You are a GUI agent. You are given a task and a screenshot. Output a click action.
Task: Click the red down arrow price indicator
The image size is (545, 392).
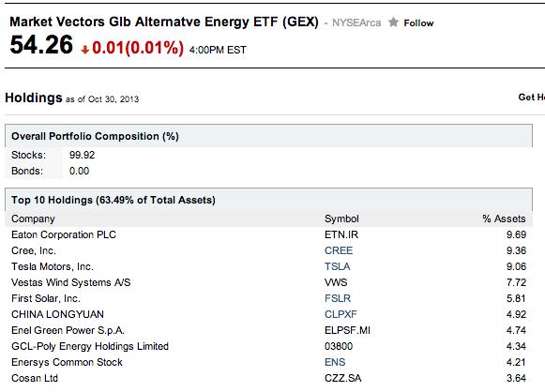[84, 50]
